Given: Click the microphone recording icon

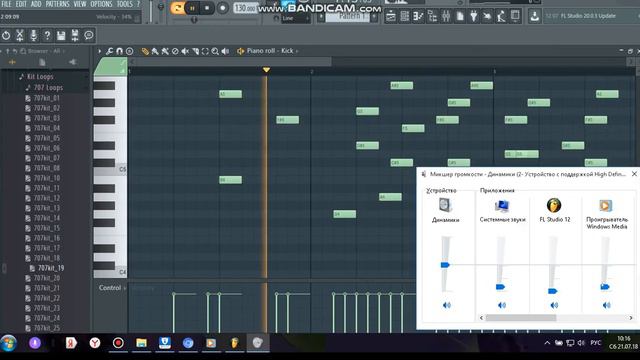Looking at the screenshot, I should tap(33, 36).
